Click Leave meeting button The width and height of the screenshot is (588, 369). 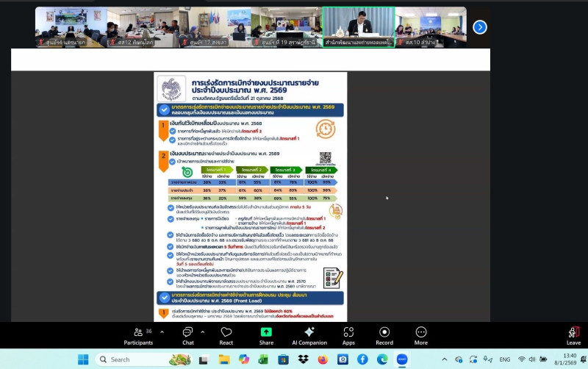pos(573,335)
